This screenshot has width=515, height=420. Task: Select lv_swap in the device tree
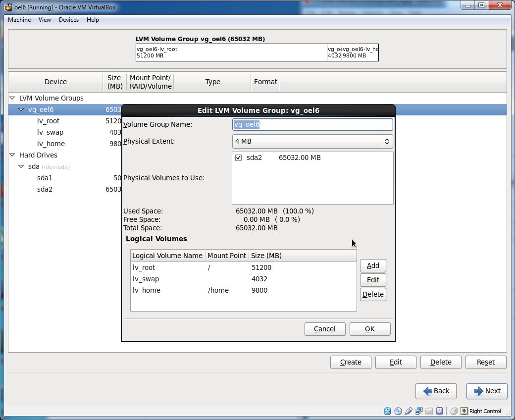tap(50, 132)
